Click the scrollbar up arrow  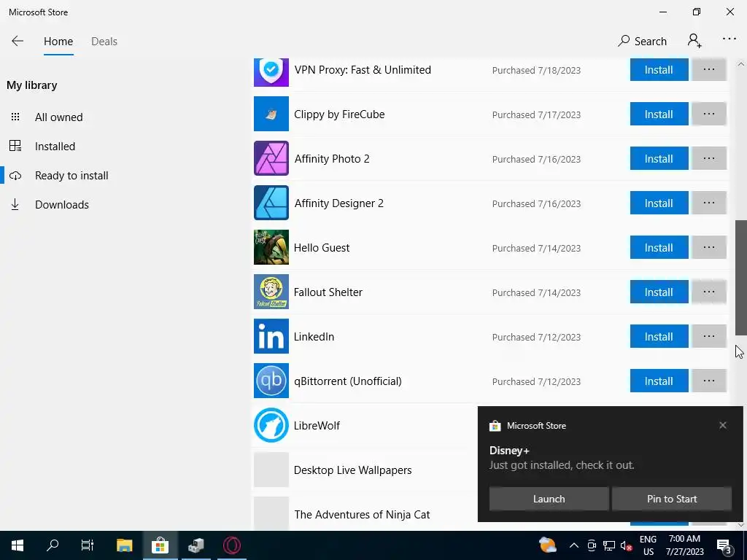[x=741, y=64]
